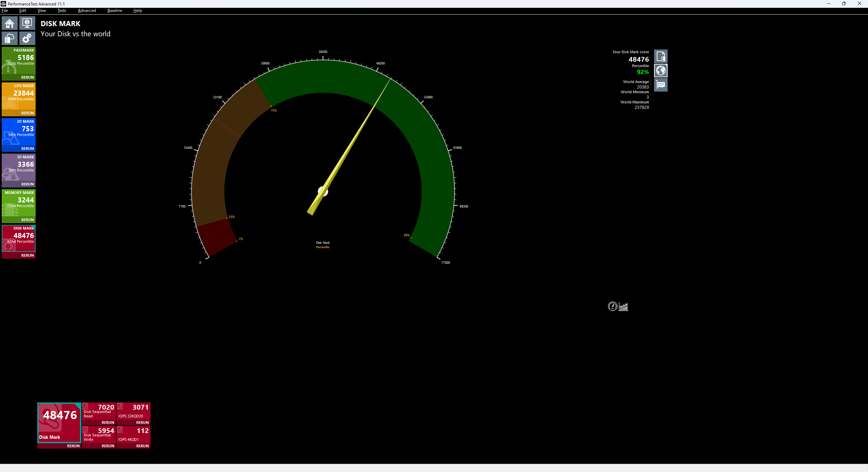The image size is (868, 472).
Task: Open the System Information monitor icon
Action: tap(27, 23)
